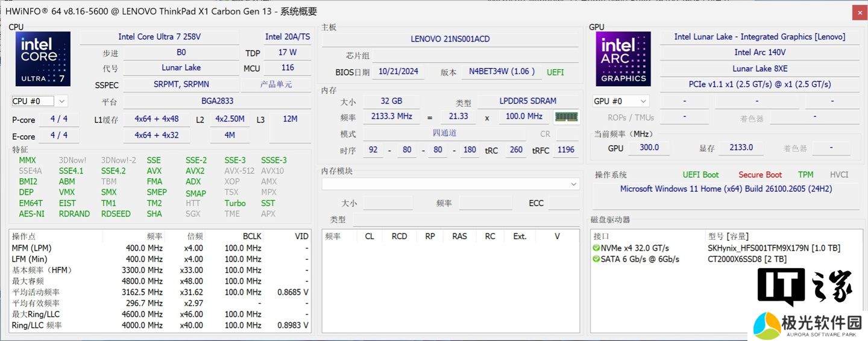Click the AVX-512 feature flag
This screenshot has height=341, width=868.
[239, 170]
